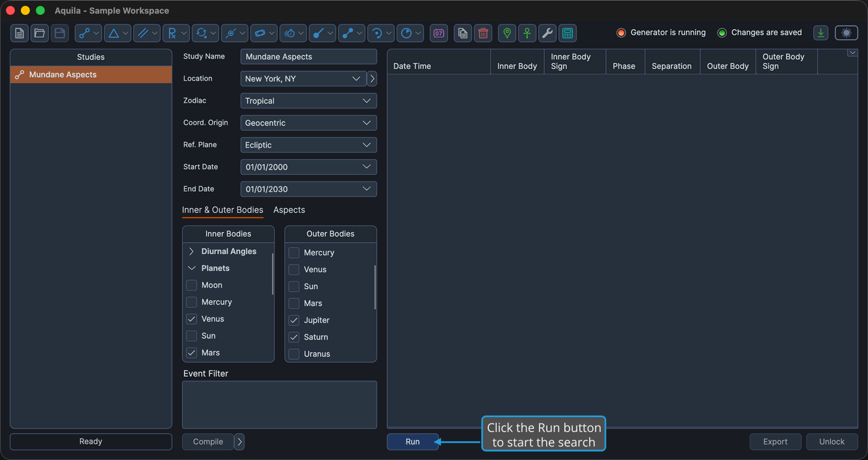Click the purple calendar 07 icon

439,33
